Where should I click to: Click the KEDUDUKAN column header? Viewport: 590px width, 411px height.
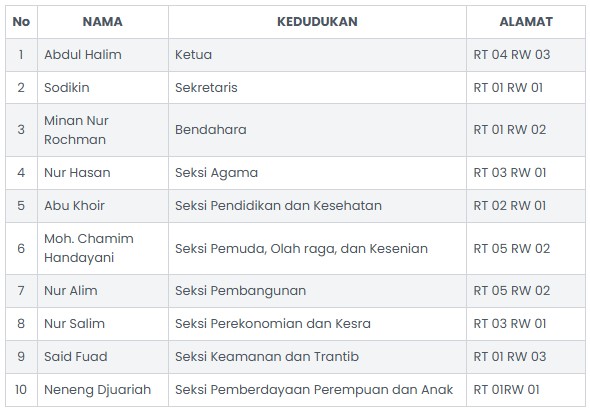tap(317, 22)
